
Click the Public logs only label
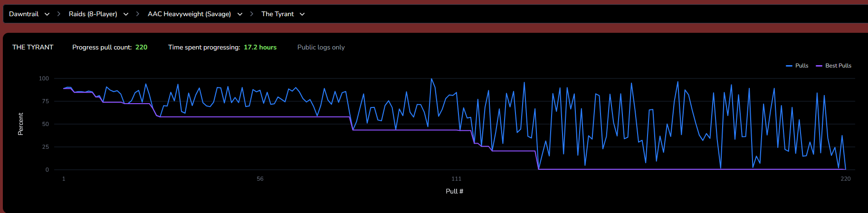(321, 47)
